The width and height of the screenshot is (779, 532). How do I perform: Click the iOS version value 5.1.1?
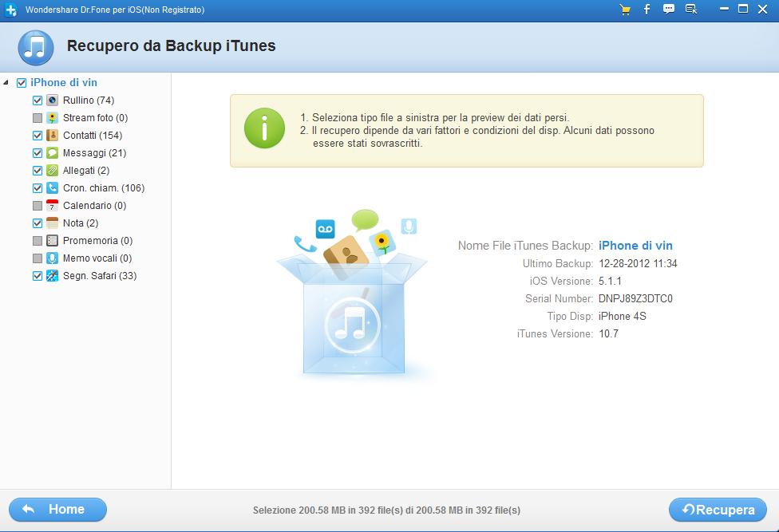coord(610,281)
